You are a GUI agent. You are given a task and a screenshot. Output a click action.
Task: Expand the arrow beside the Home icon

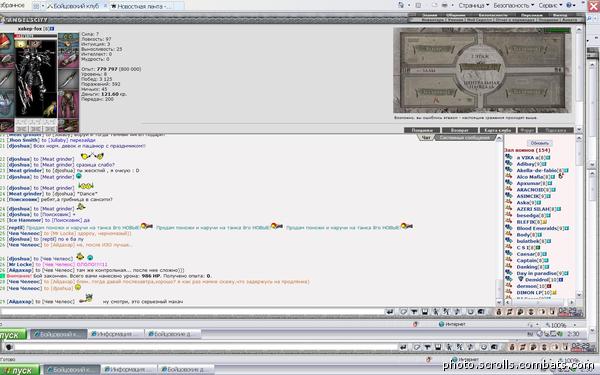point(408,5)
